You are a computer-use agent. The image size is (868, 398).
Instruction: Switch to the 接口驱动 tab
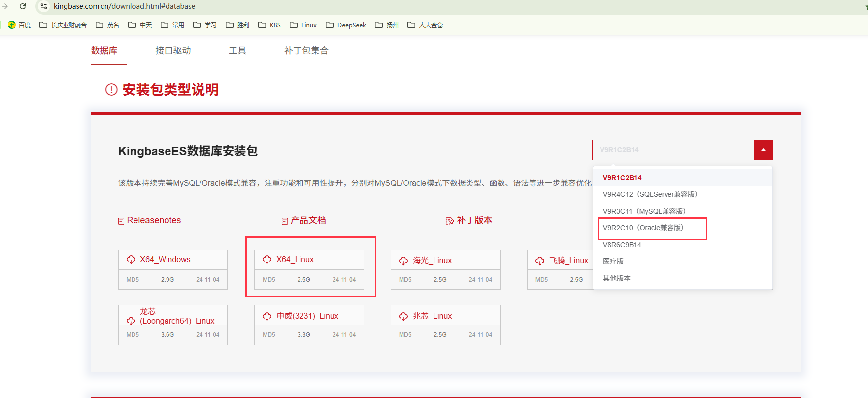click(173, 50)
